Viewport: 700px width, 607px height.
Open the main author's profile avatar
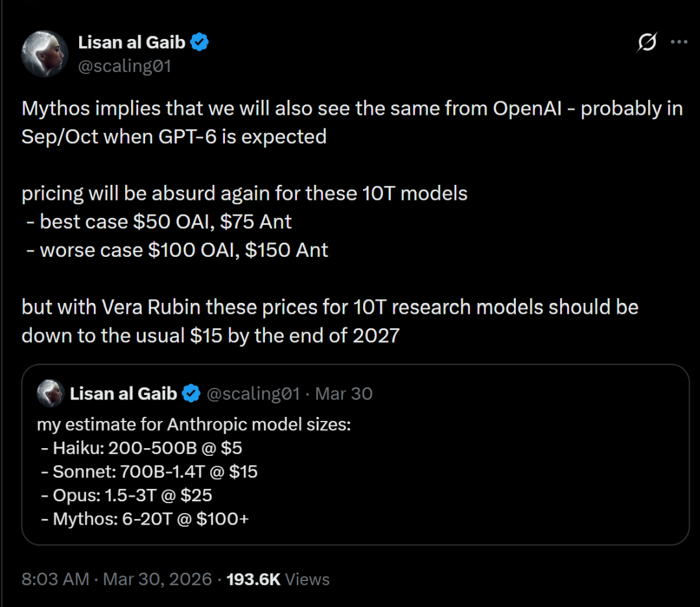click(45, 54)
